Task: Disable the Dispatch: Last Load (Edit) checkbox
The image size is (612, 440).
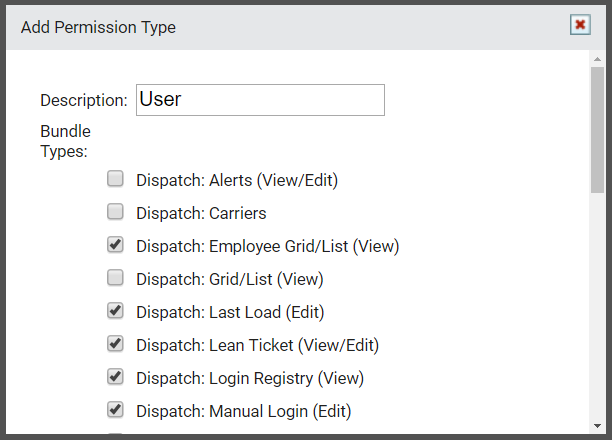Action: (x=115, y=311)
